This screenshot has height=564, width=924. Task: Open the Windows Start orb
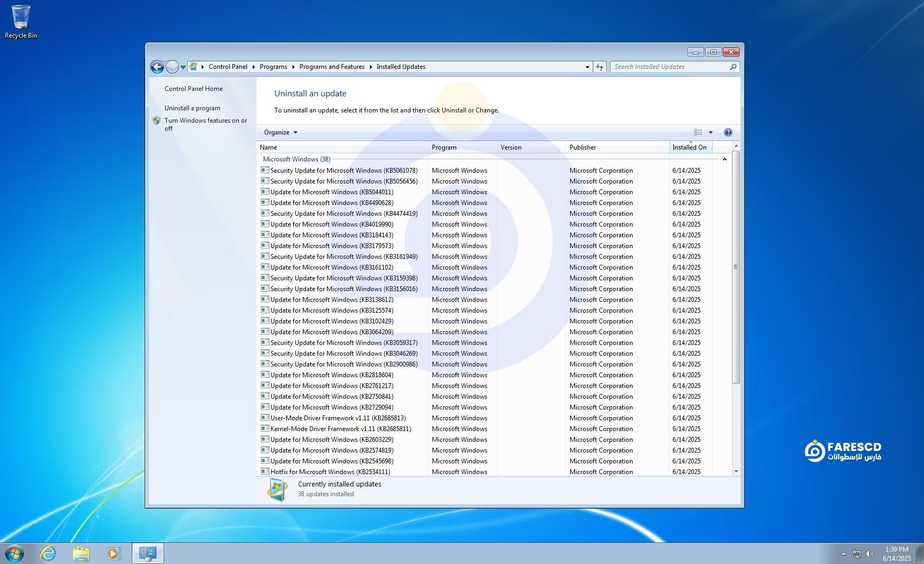point(15,553)
